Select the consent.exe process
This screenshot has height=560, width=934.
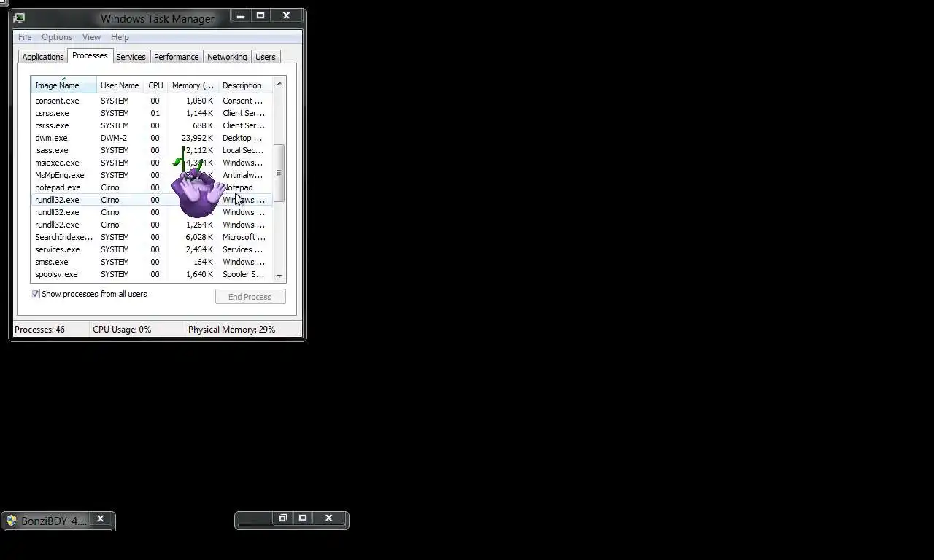152,101
